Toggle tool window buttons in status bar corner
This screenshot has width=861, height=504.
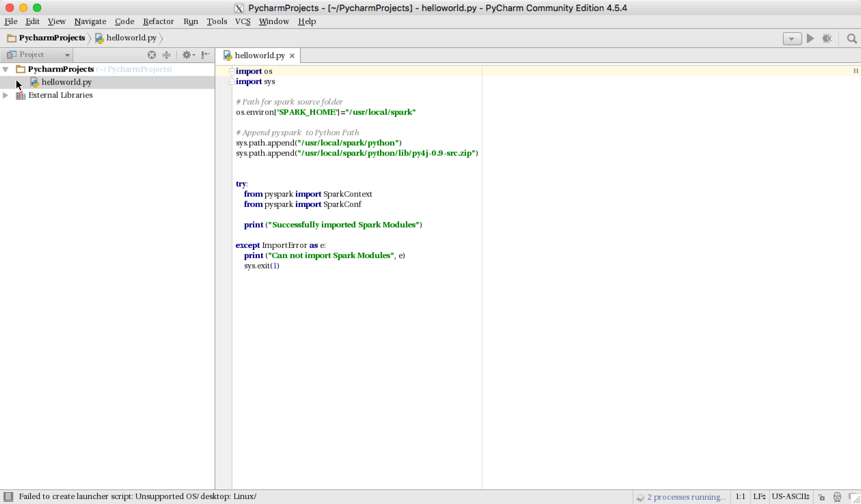pos(8,496)
